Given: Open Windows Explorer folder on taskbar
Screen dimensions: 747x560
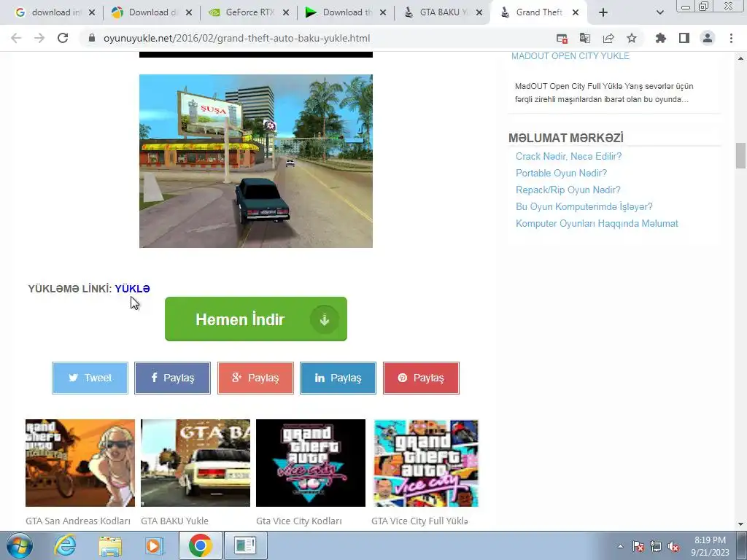Looking at the screenshot, I should 110,545.
